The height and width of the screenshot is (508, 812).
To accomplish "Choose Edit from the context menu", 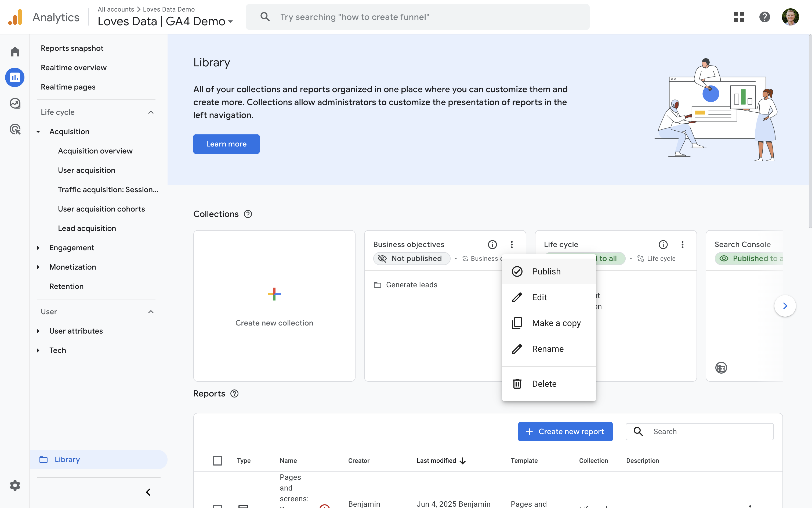I will point(549,297).
